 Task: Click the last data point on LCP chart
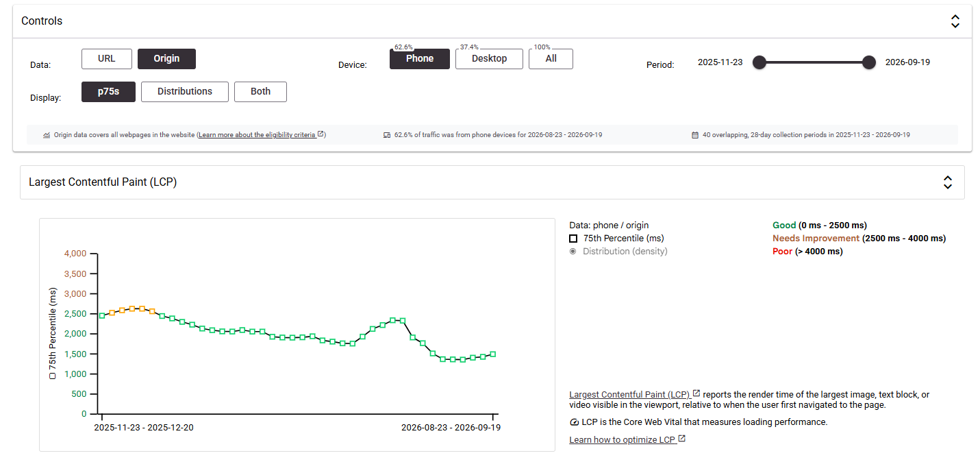pos(492,354)
